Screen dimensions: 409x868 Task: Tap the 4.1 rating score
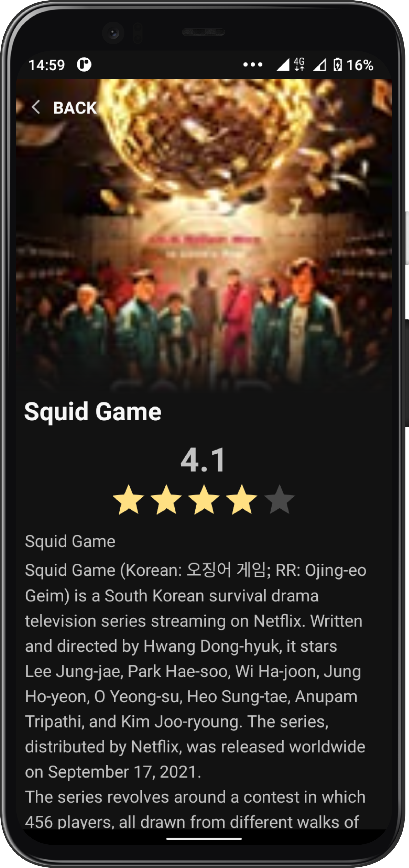click(203, 460)
